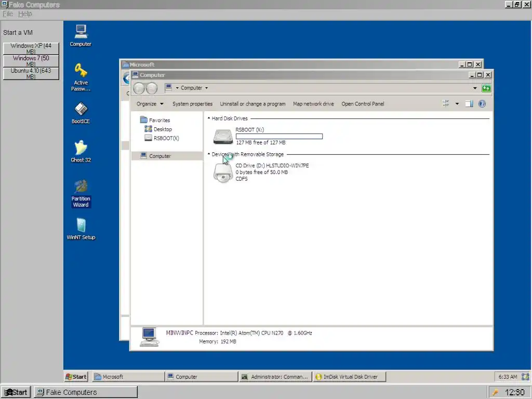This screenshot has width=532, height=399.
Task: Expand the view options dropdown arrow
Action: point(457,104)
